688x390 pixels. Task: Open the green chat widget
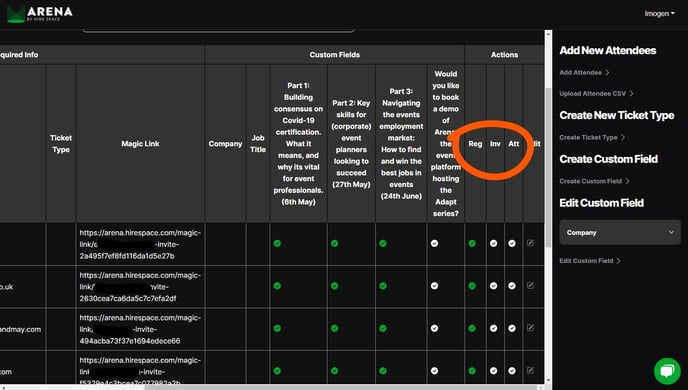point(667,371)
